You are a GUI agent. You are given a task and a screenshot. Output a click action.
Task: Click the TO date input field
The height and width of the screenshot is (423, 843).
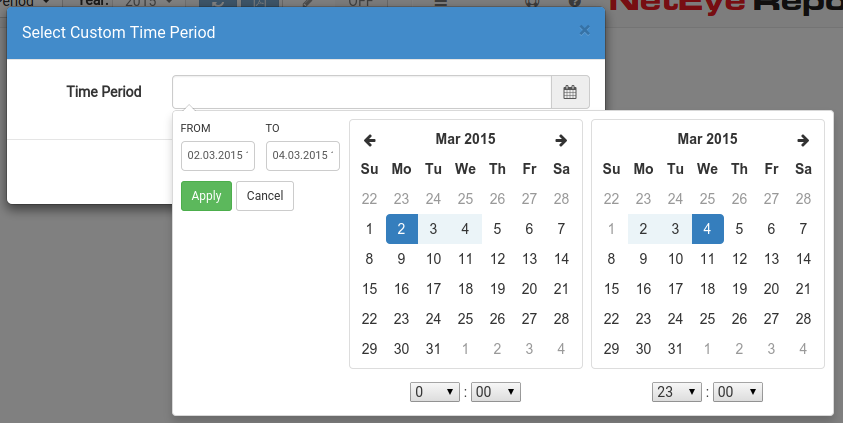(303, 156)
